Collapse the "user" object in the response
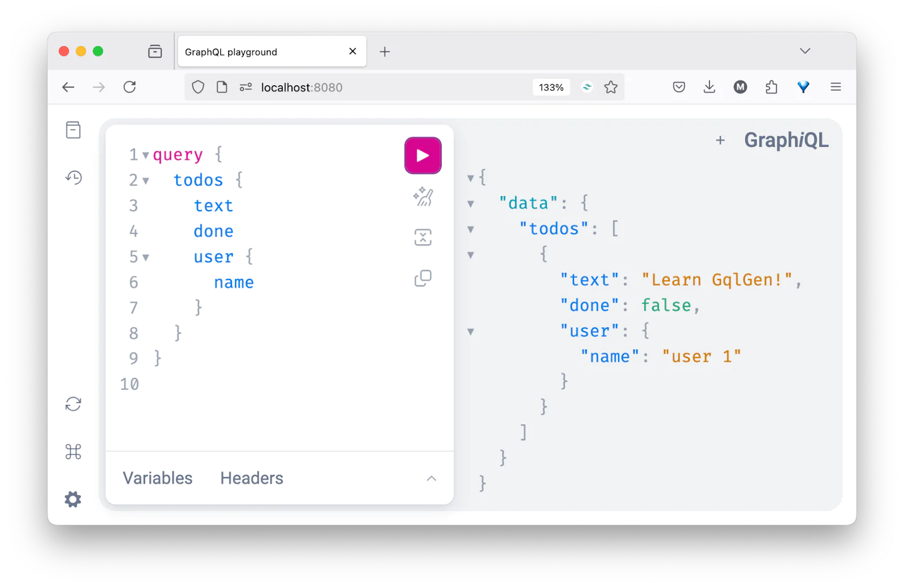 click(x=471, y=332)
